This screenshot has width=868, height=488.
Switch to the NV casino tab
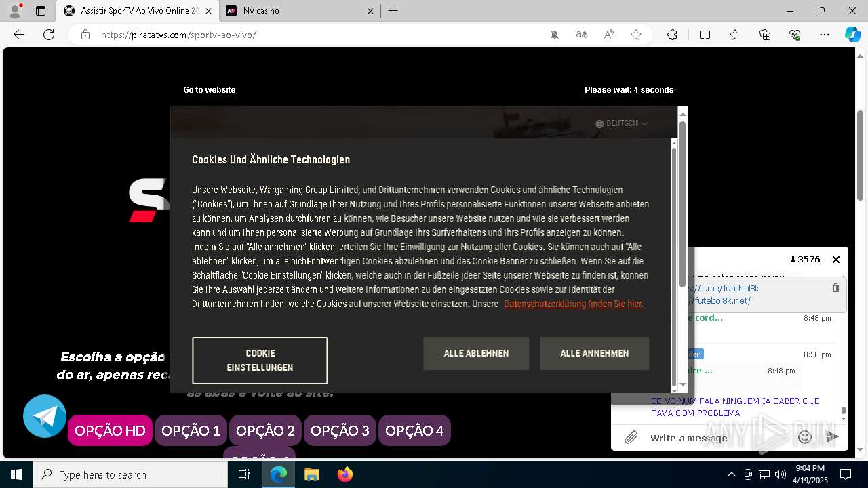tap(300, 11)
